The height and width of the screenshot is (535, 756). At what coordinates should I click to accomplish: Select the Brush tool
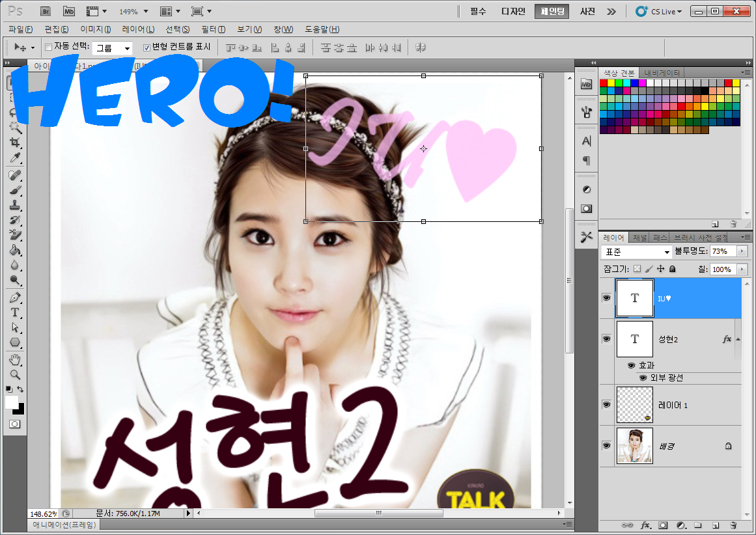point(15,190)
